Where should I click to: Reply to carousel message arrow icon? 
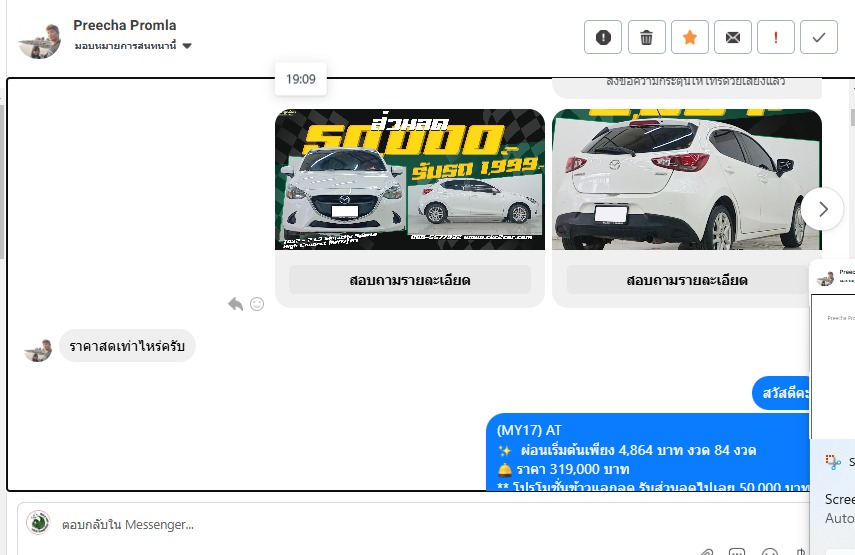tap(235, 304)
